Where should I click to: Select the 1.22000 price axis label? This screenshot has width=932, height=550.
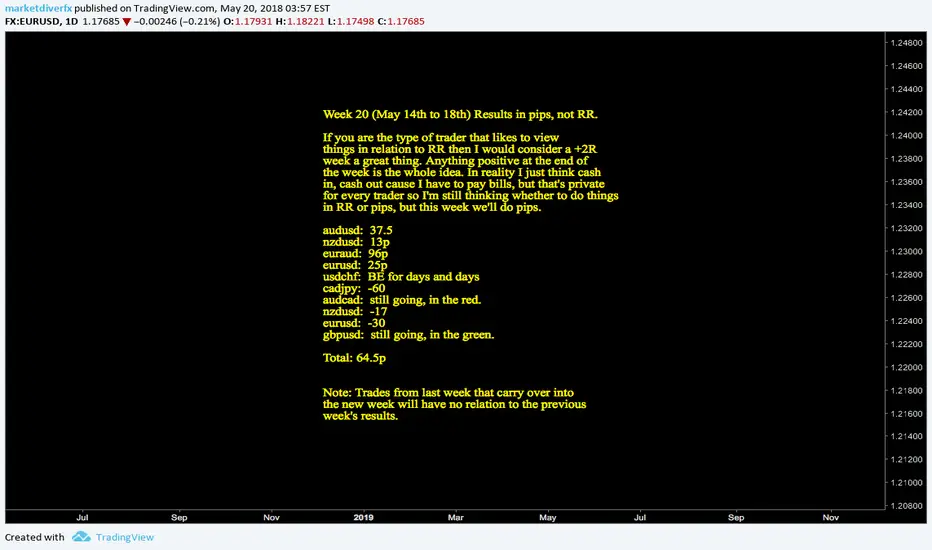pyautogui.click(x=906, y=367)
